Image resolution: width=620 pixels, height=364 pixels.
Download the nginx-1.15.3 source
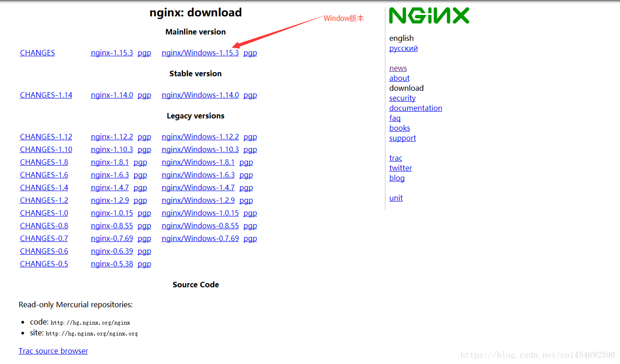tap(112, 53)
